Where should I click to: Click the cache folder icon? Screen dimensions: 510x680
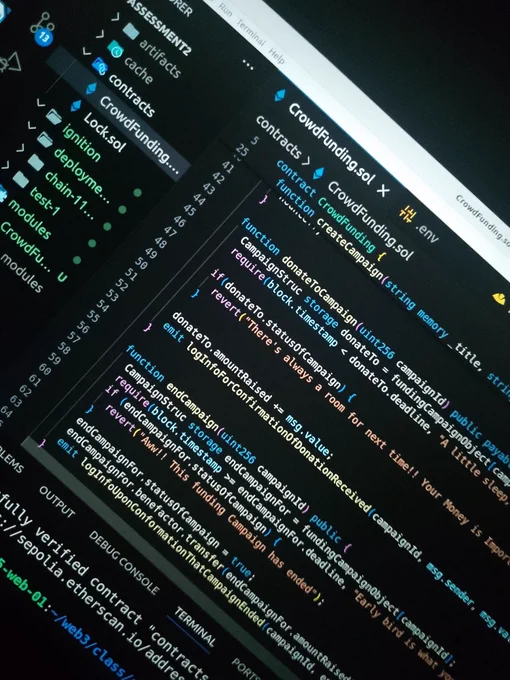tap(115, 50)
